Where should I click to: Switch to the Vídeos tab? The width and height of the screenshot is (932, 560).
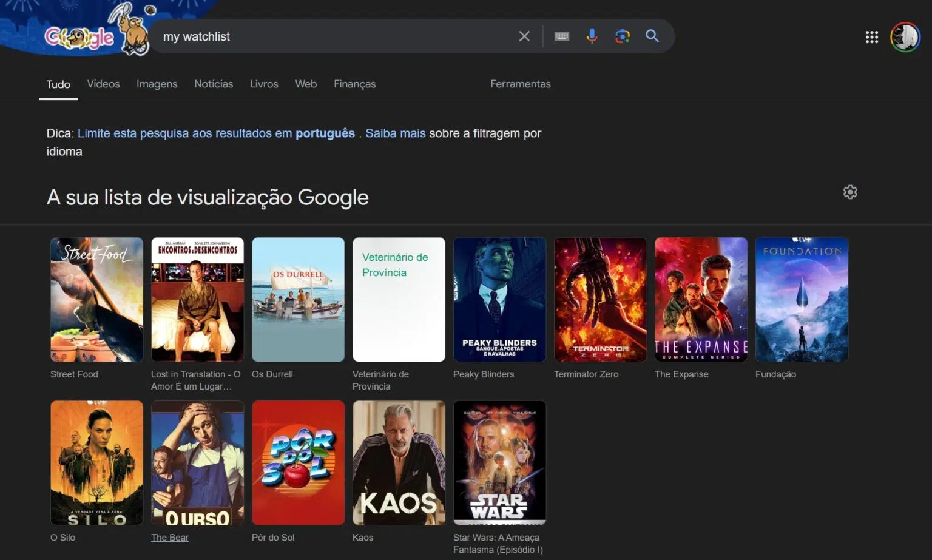pos(103,84)
